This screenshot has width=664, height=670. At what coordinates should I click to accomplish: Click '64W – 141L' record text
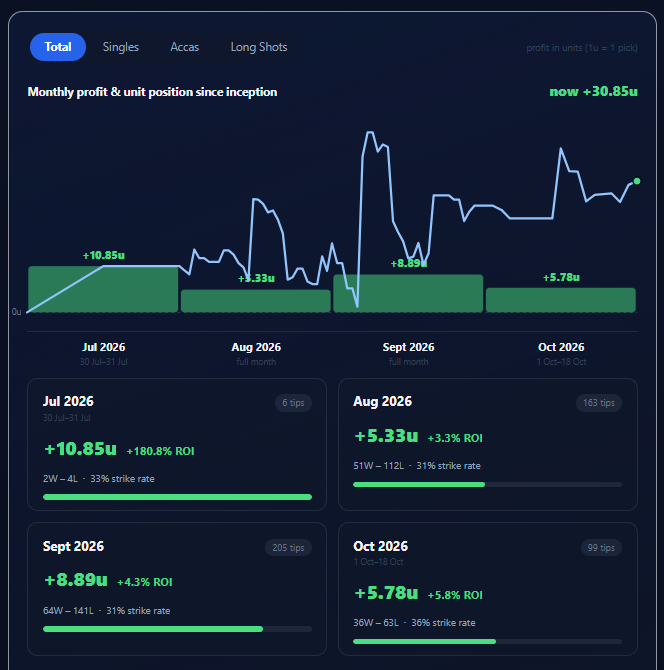click(68, 611)
